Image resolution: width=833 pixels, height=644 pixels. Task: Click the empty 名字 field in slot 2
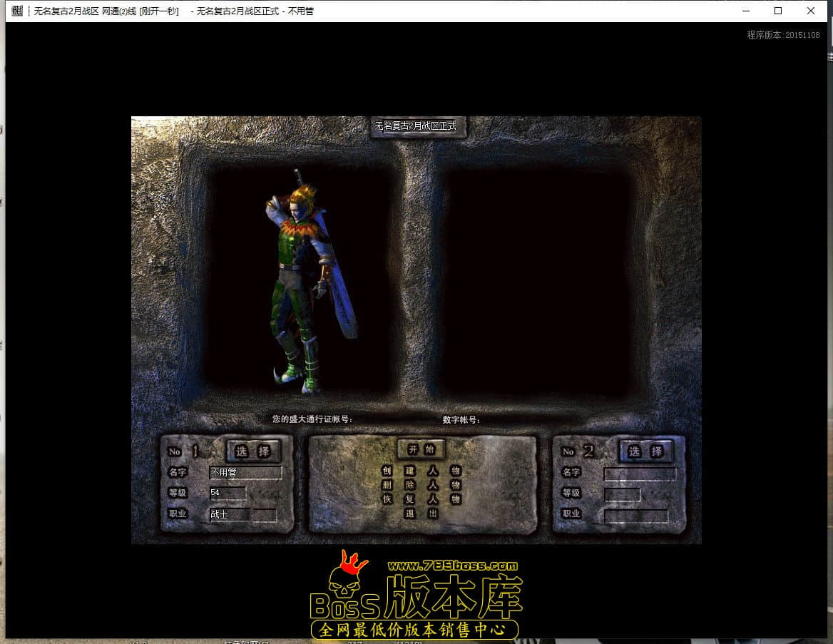click(x=640, y=474)
